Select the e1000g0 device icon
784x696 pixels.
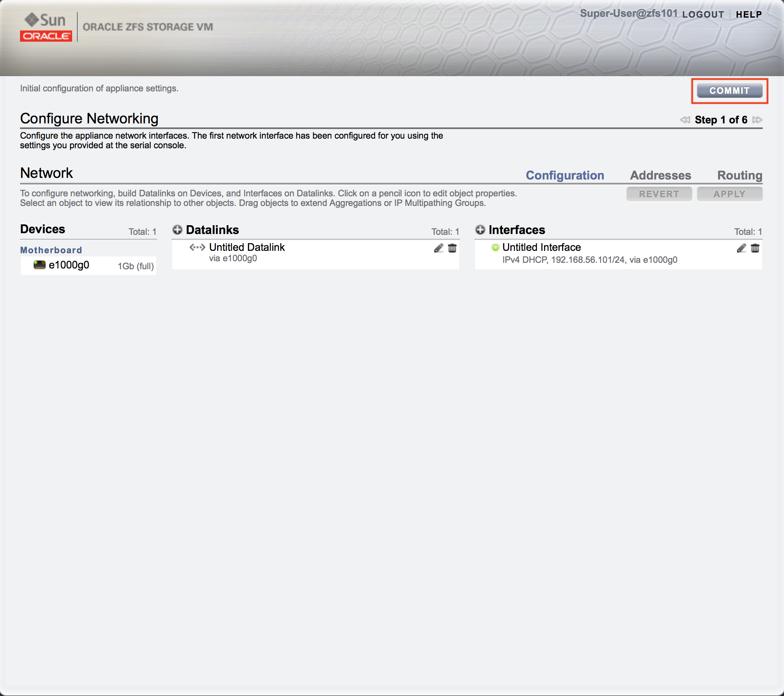[39, 265]
